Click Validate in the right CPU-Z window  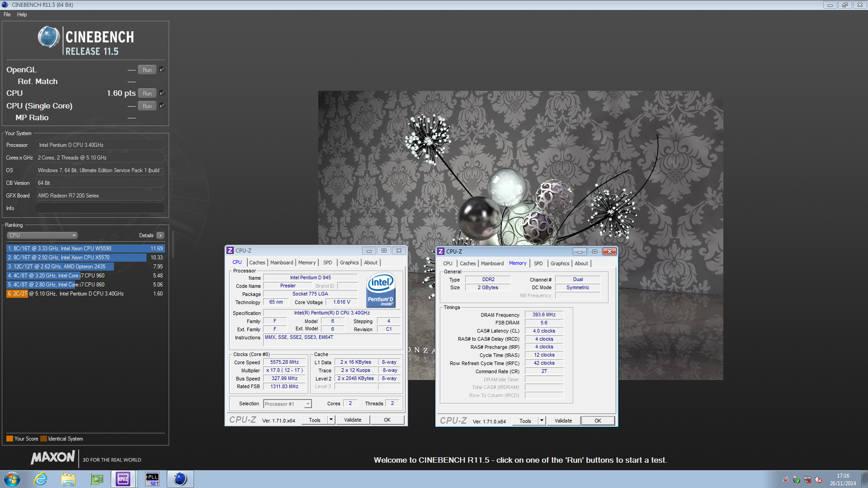(x=563, y=421)
